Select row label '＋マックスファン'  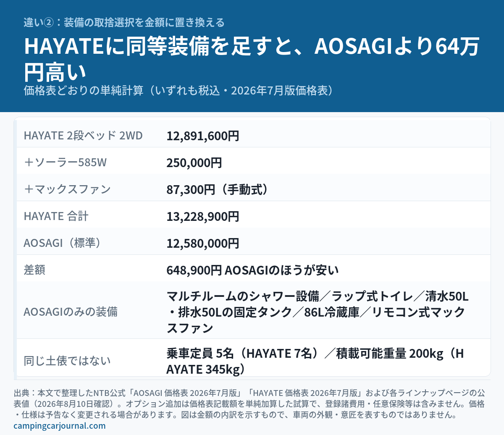68,189
